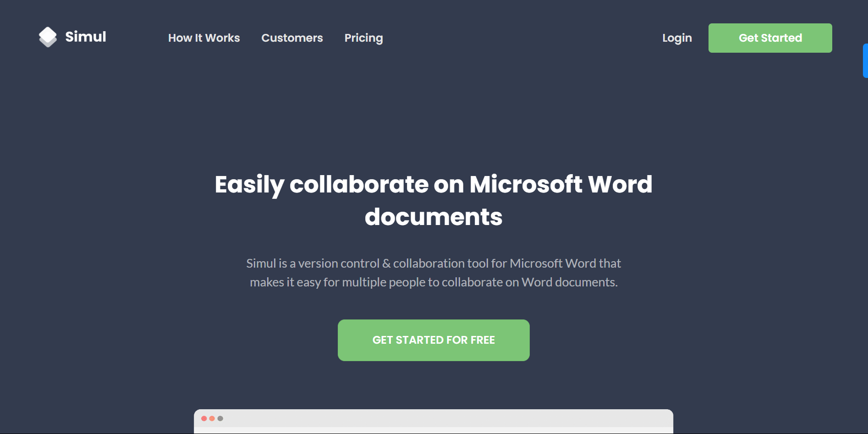The height and width of the screenshot is (434, 868).
Task: Open the Login page
Action: point(677,38)
